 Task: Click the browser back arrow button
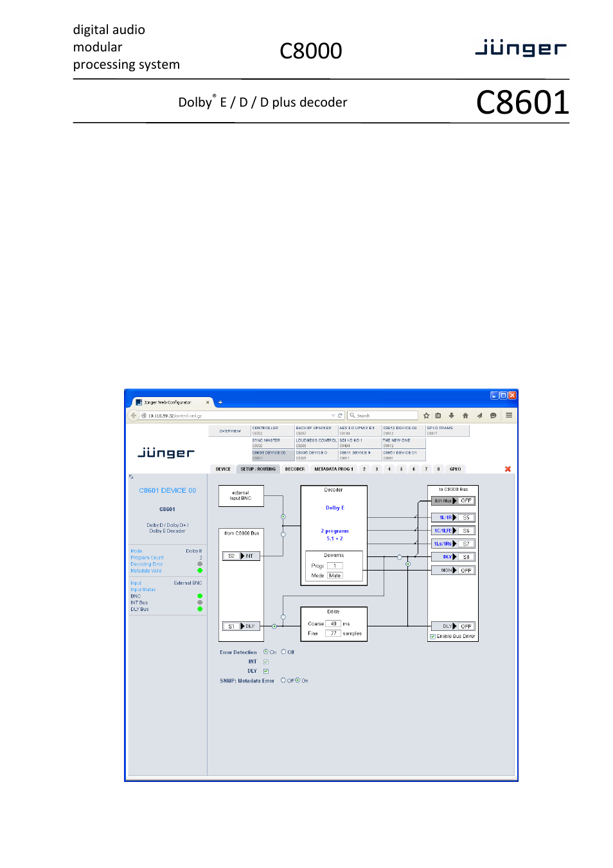point(134,416)
